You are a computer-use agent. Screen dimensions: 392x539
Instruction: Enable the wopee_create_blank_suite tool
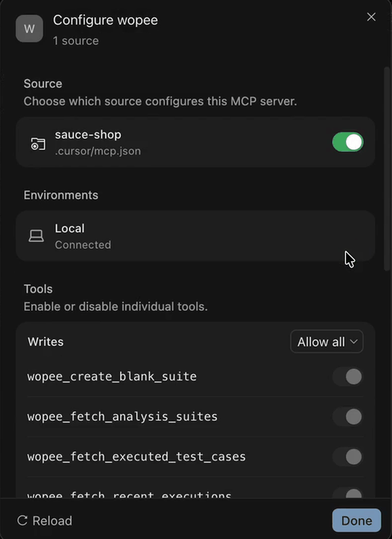(x=348, y=377)
